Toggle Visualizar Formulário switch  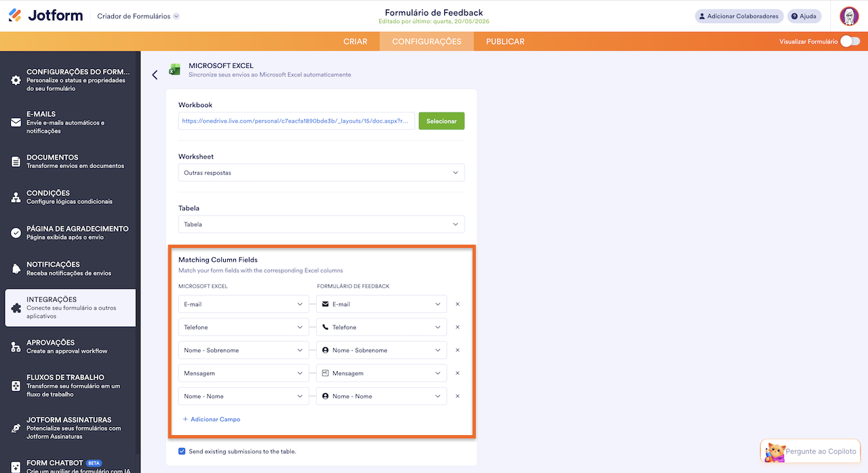850,41
